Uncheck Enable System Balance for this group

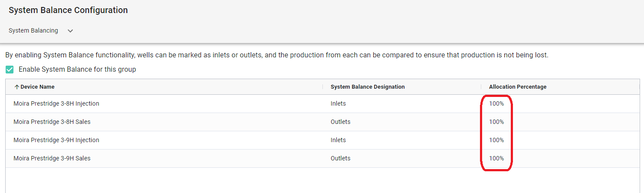(x=10, y=70)
